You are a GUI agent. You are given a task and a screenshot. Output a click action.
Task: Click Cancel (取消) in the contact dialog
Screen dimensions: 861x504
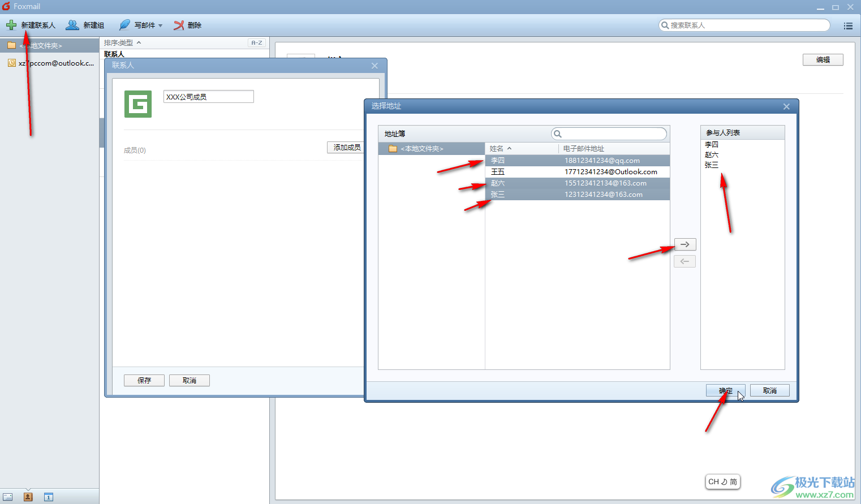tap(190, 380)
